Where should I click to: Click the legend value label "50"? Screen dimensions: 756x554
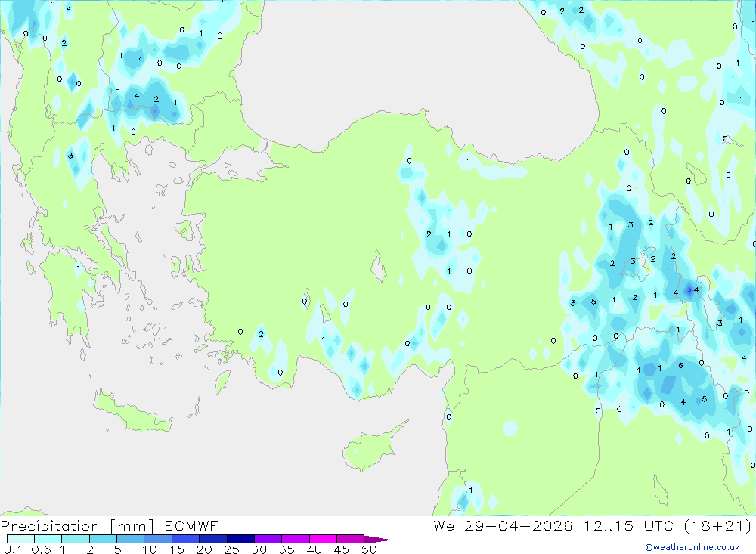[370, 549]
